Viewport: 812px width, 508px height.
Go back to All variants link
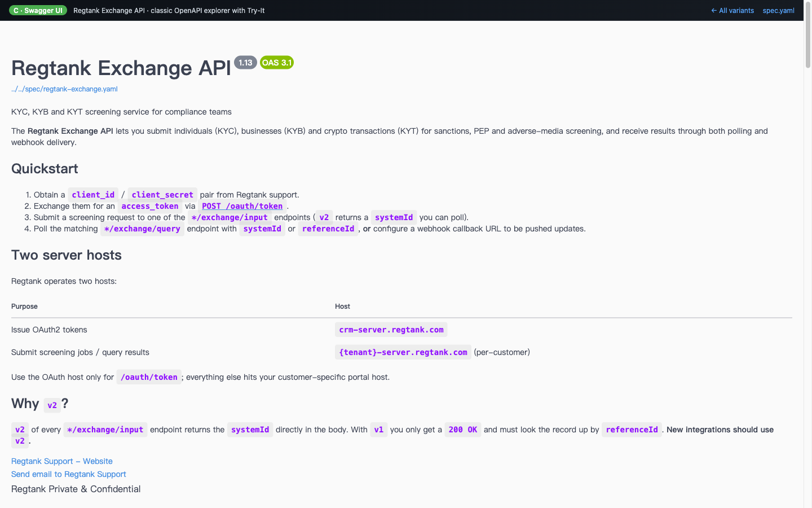pyautogui.click(x=732, y=10)
